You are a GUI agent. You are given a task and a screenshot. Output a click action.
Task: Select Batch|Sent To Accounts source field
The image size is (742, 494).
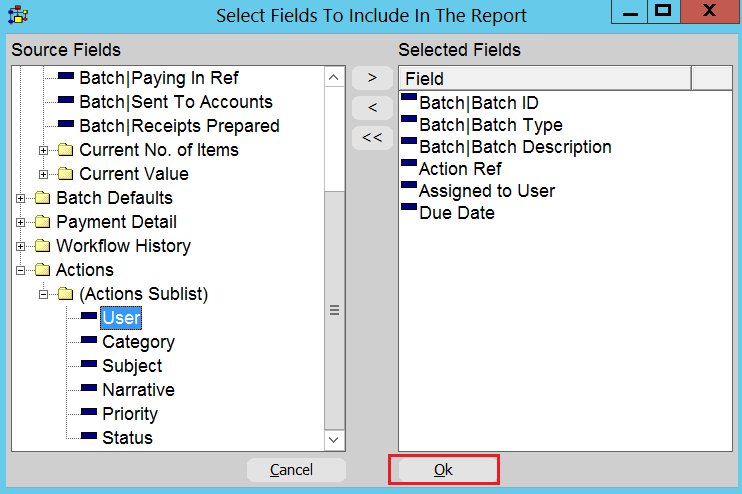[176, 102]
